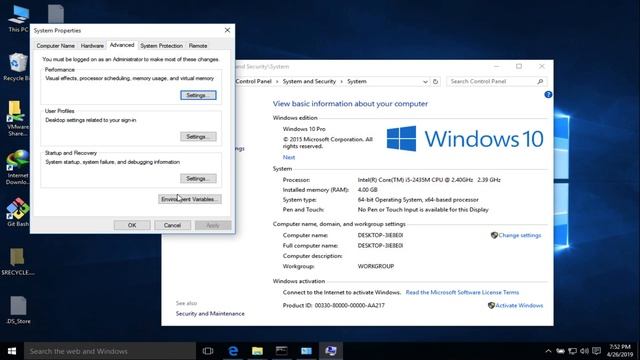The height and width of the screenshot is (360, 640).
Task: Open Task View on the taskbar
Action: click(x=208, y=351)
